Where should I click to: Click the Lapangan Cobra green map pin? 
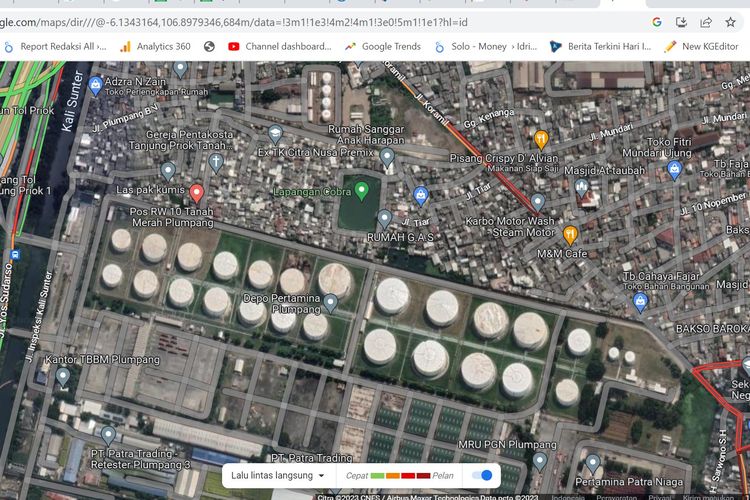tap(362, 189)
